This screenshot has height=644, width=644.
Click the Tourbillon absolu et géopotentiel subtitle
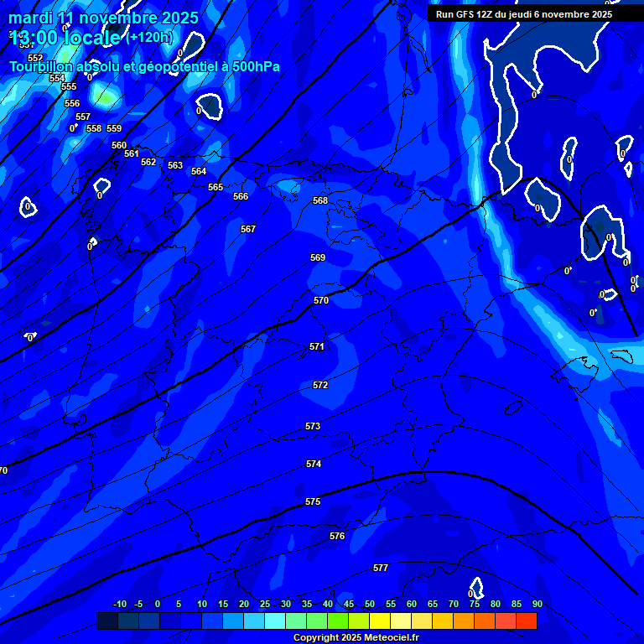144,66
